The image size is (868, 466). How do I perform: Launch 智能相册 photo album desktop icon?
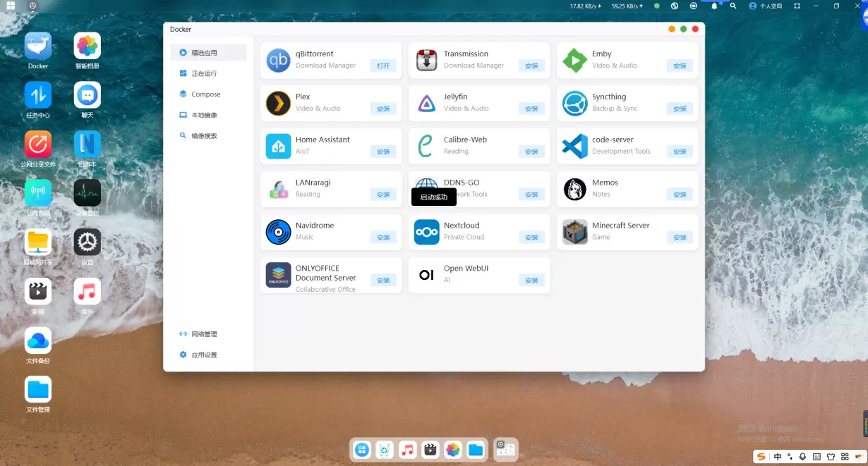(x=88, y=47)
